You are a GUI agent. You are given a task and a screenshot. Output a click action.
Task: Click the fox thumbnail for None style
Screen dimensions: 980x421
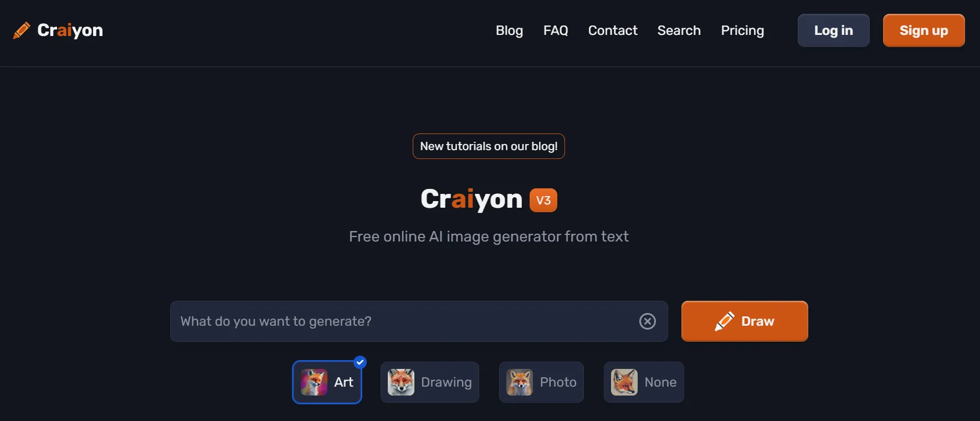(624, 382)
